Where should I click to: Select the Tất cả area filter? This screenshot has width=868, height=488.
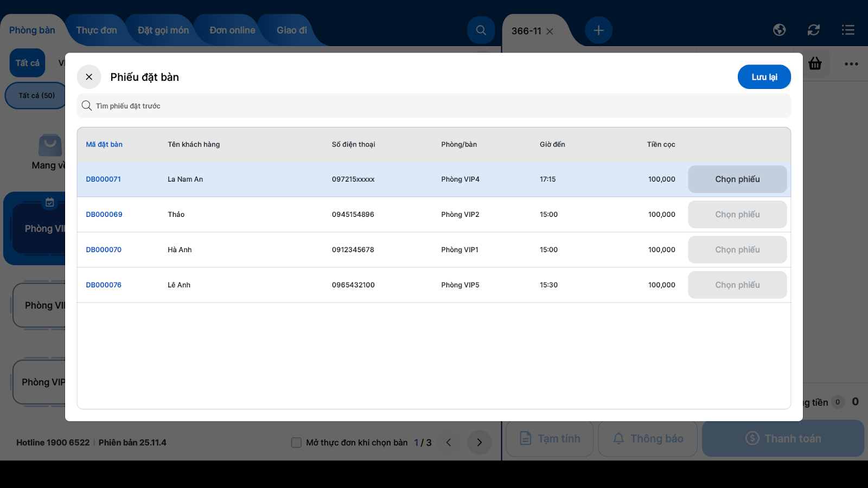28,63
